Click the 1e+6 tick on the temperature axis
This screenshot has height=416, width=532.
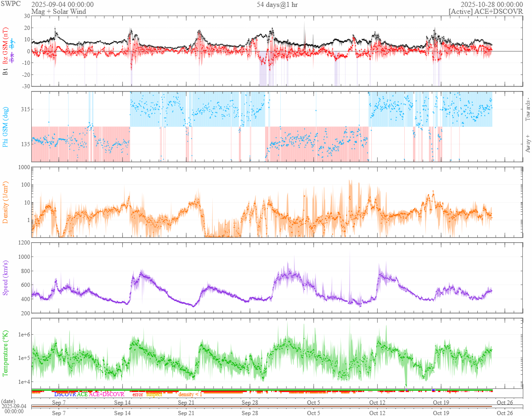coord(24,335)
